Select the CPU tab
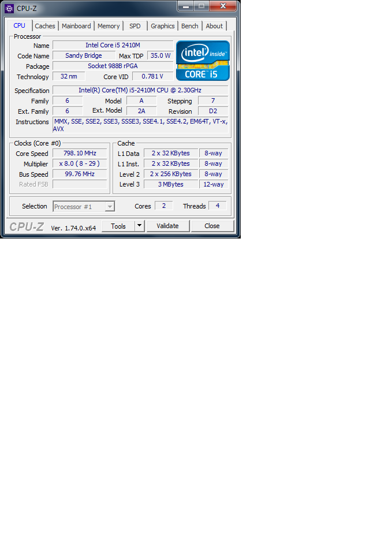 coord(19,25)
